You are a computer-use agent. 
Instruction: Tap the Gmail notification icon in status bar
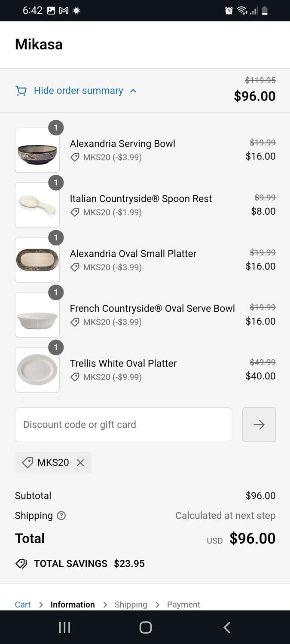tap(64, 11)
